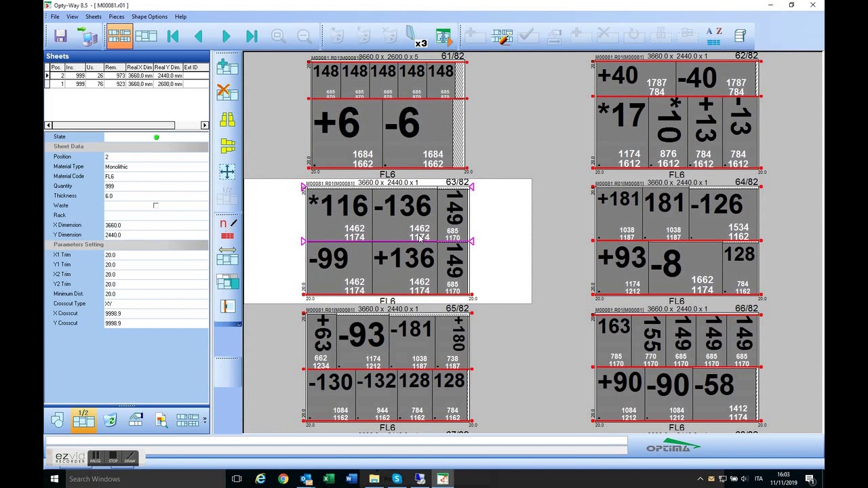868x488 pixels.
Task: Jump to the last sheet arrow
Action: 252,36
